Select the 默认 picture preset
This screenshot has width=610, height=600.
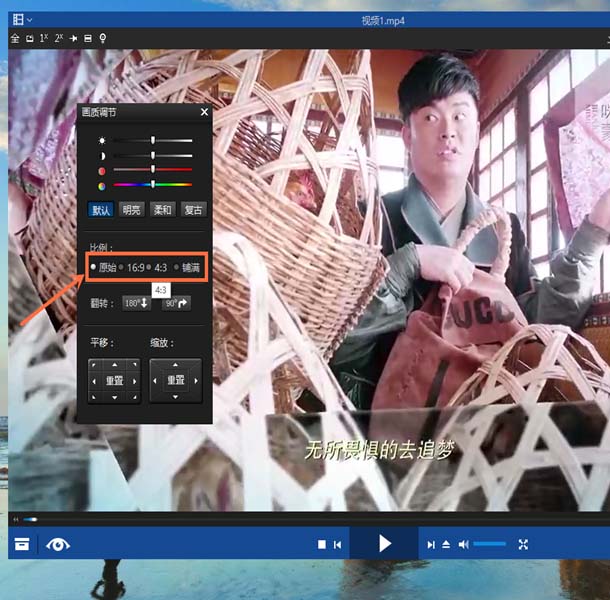[x=101, y=210]
